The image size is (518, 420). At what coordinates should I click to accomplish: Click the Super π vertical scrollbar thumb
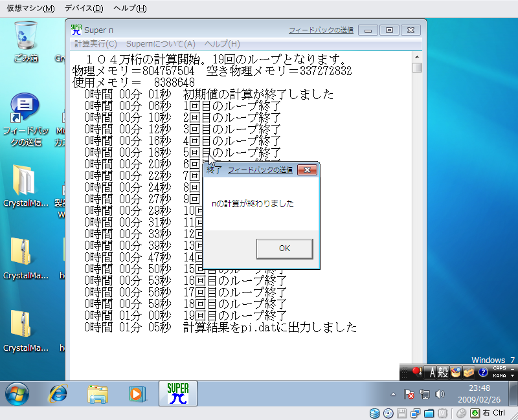click(417, 67)
